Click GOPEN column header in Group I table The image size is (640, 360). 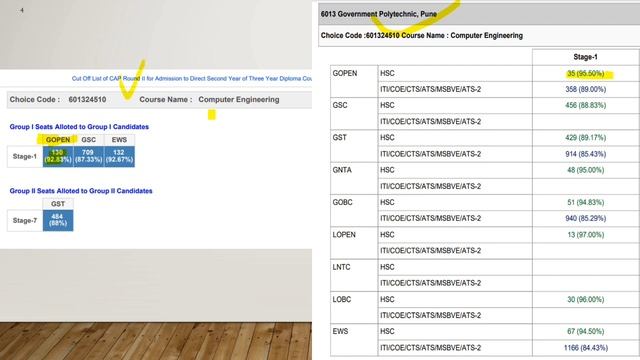tap(58, 140)
